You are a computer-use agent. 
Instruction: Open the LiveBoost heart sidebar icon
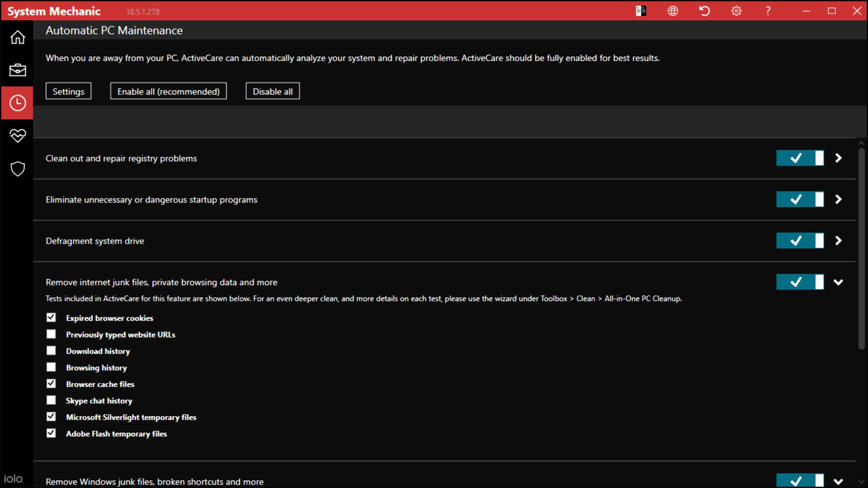[x=18, y=136]
